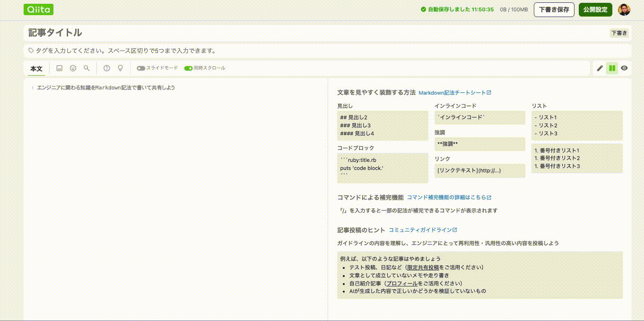This screenshot has height=321, width=644.
Task: Open the 公開設定 button
Action: click(x=595, y=9)
